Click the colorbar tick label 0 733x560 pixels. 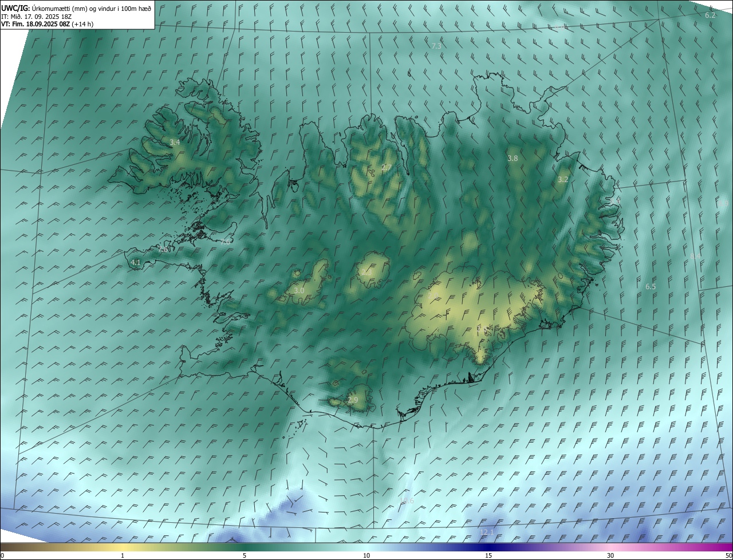coord(2,555)
